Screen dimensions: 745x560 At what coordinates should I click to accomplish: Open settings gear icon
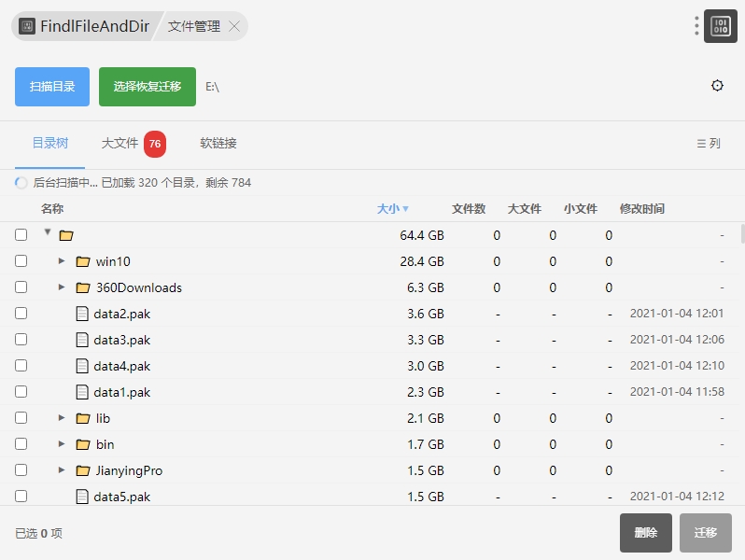point(717,86)
